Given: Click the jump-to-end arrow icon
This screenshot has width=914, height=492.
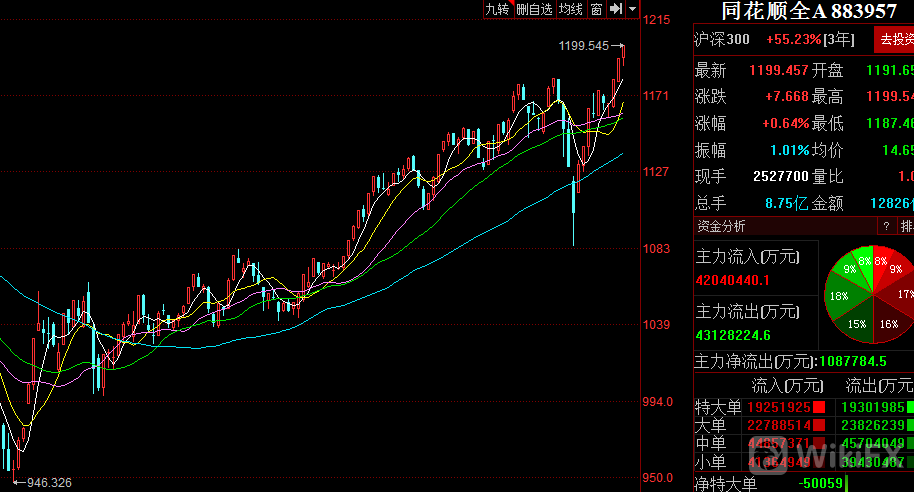Looking at the screenshot, I should tap(616, 9).
